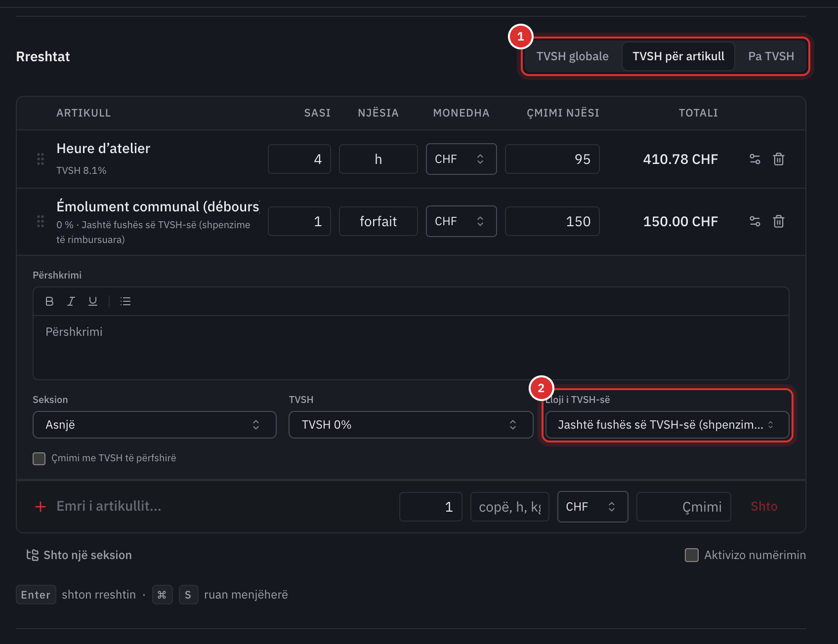Click the red plus icon for new article

click(41, 507)
